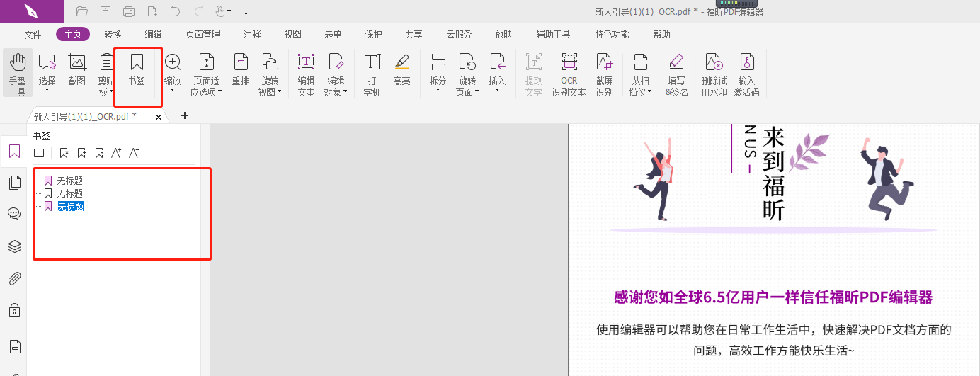Click the bookmark icon with down arrow
980x376 pixels.
100,153
